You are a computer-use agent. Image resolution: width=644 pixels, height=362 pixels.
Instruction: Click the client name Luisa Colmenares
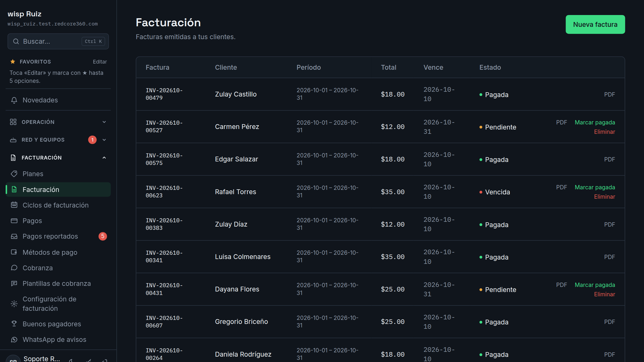(243, 257)
